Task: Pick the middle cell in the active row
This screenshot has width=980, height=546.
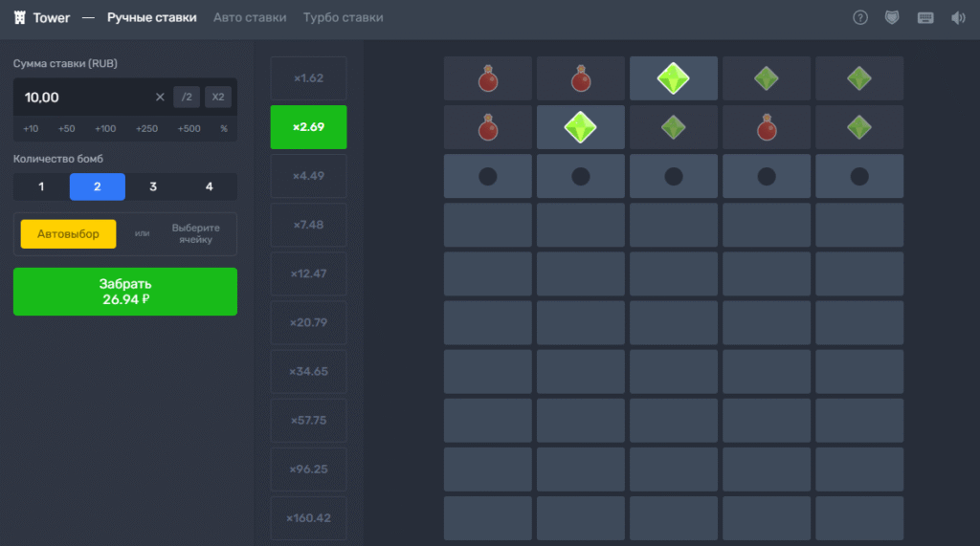Action: (674, 176)
